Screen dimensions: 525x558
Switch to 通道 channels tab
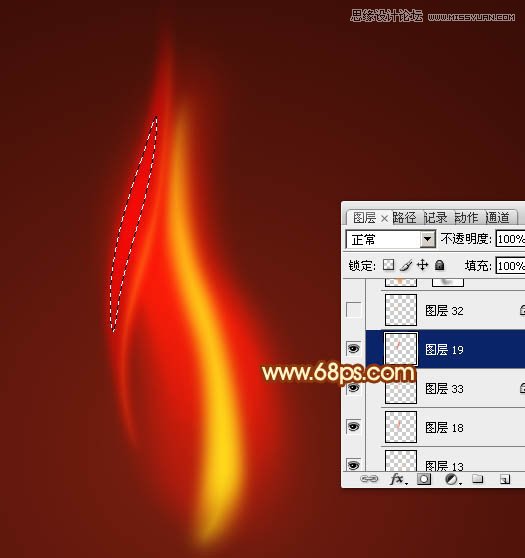tap(497, 217)
